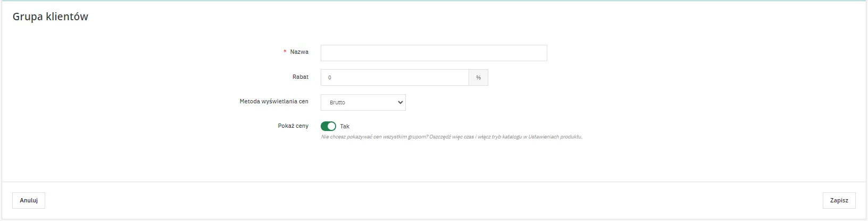Viewport: 868px width, 221px height.
Task: Click the percent sign addon beside Rabat
Action: tap(478, 78)
